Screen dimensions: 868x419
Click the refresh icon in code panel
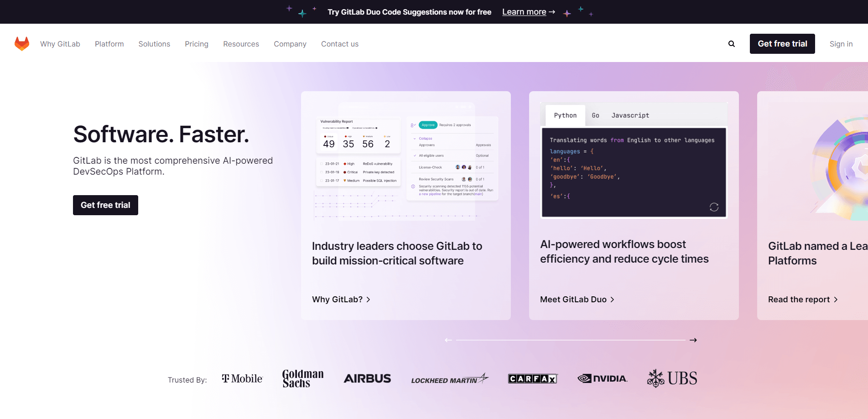pos(714,207)
